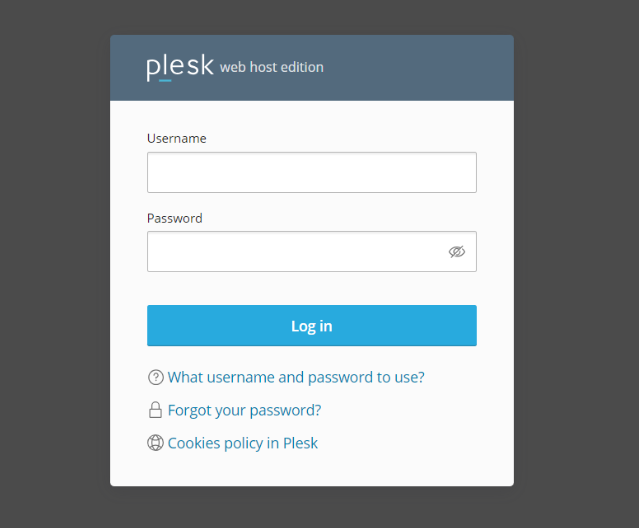
Task: Click empty area of the blue header banner
Action: [420, 68]
